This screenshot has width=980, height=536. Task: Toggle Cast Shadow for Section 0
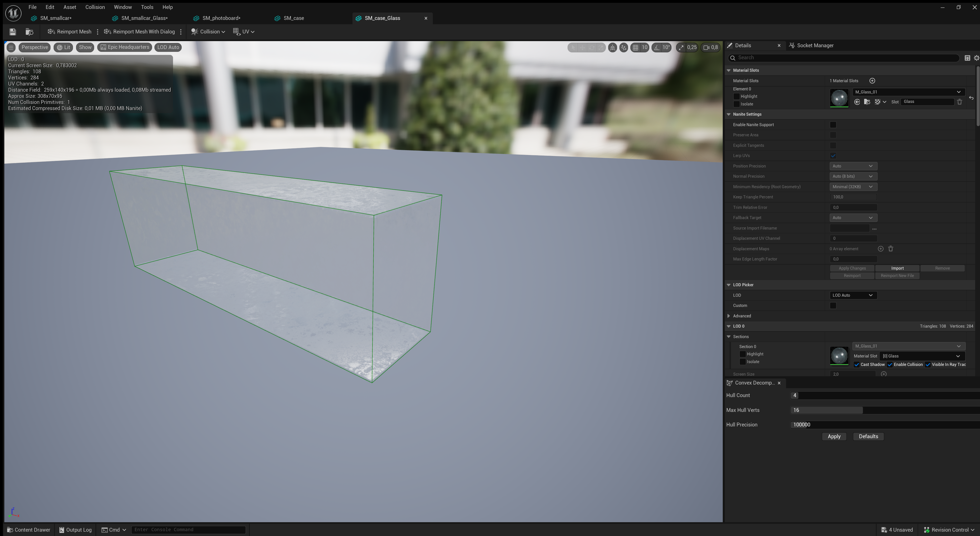[857, 364]
